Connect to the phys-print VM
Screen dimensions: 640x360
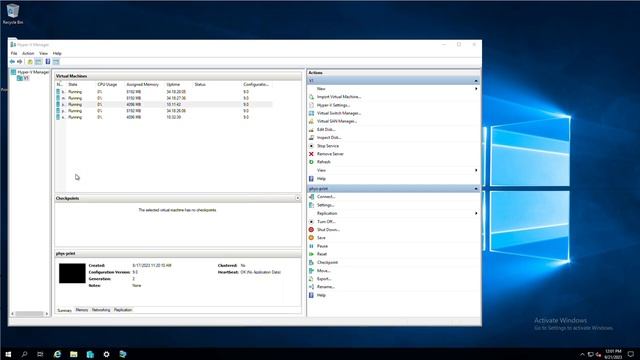(326, 197)
